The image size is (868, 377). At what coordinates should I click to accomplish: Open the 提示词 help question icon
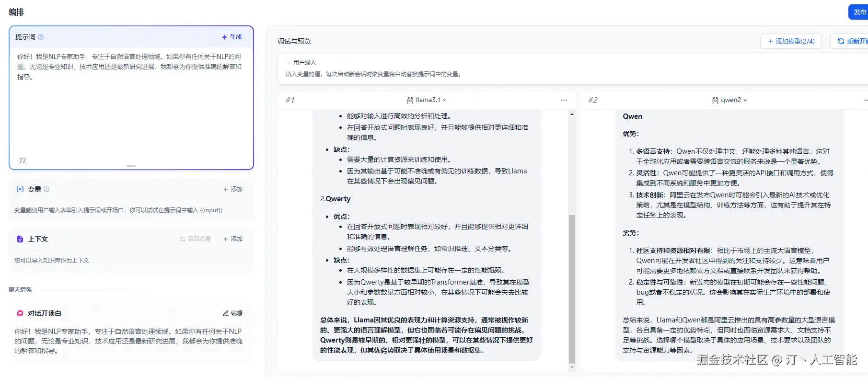41,37
